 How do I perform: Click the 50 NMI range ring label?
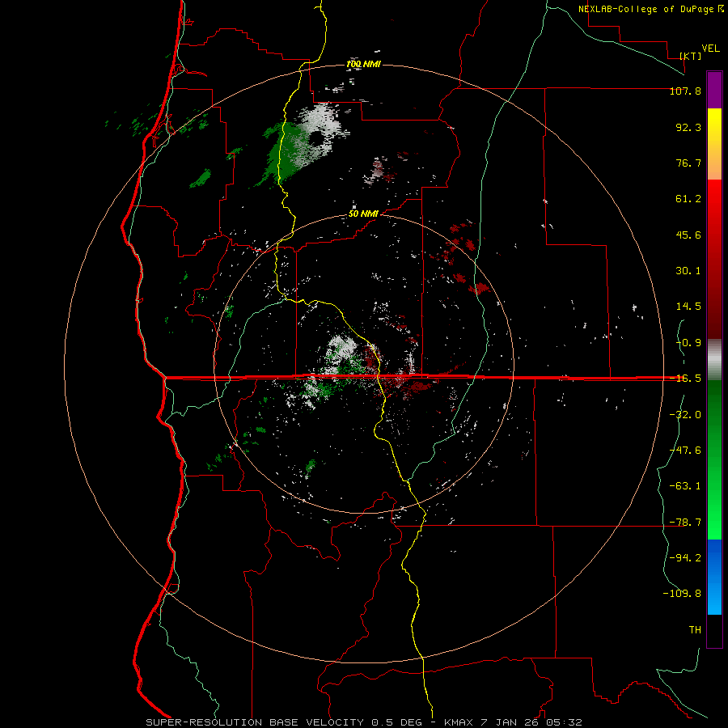363,214
